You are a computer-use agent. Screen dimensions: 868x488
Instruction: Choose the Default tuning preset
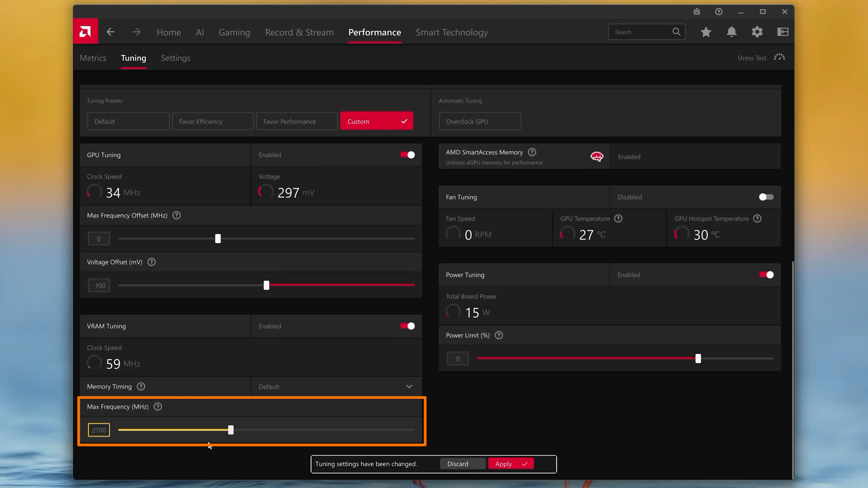(x=128, y=121)
